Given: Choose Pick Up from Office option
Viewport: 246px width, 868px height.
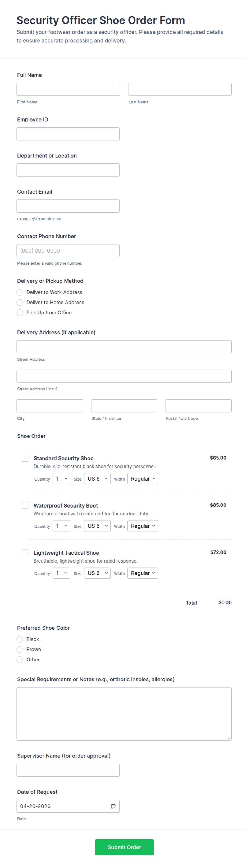Looking at the screenshot, I should click(x=20, y=312).
